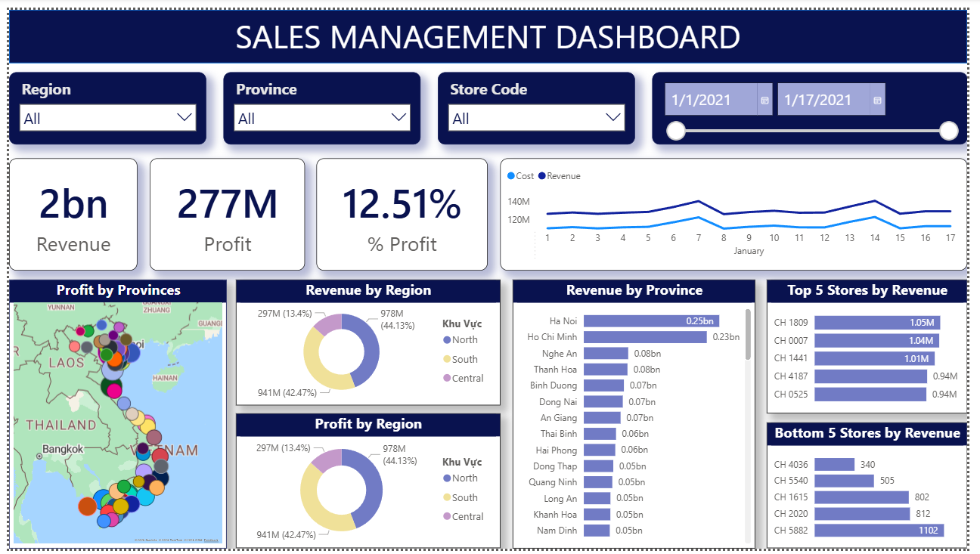Click the Revenue by Province scrollbar
Image resolution: width=980 pixels, height=554 pixels.
pyautogui.click(x=748, y=334)
